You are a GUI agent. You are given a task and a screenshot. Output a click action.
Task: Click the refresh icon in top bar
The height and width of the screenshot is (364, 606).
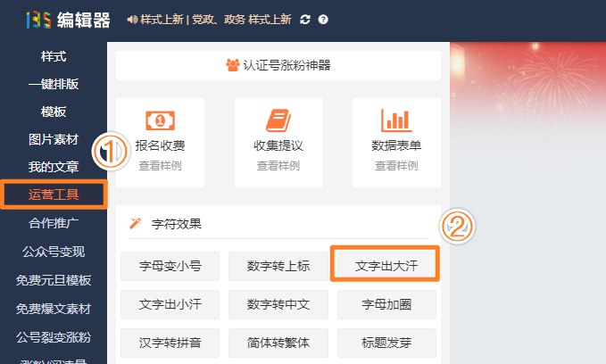(305, 20)
